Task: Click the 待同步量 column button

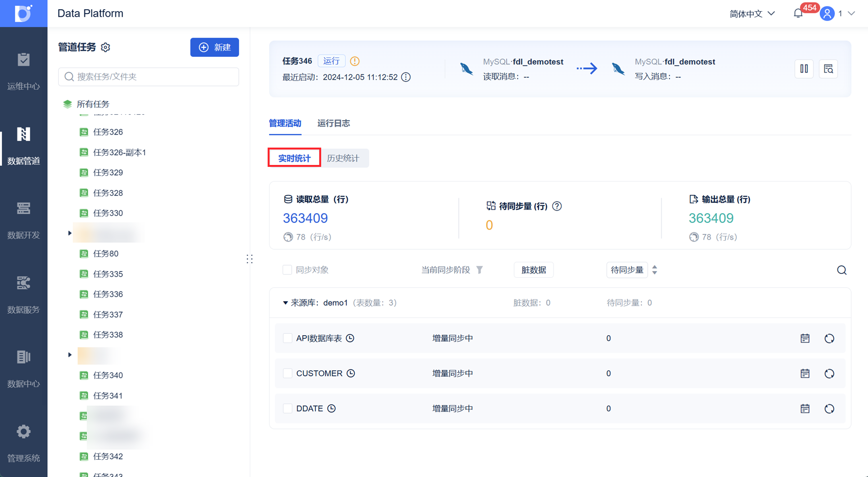Action: [x=627, y=270]
